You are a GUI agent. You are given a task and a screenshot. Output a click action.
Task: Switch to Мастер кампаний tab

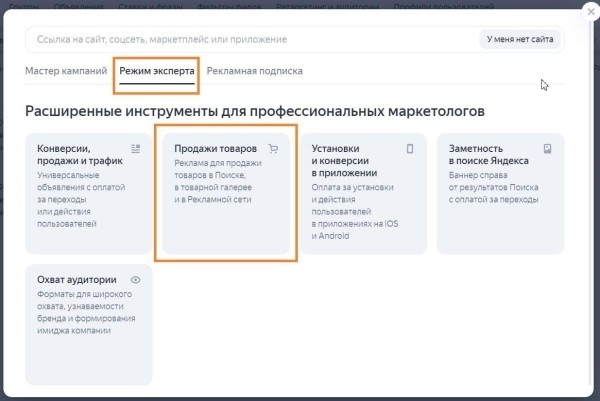pos(66,71)
